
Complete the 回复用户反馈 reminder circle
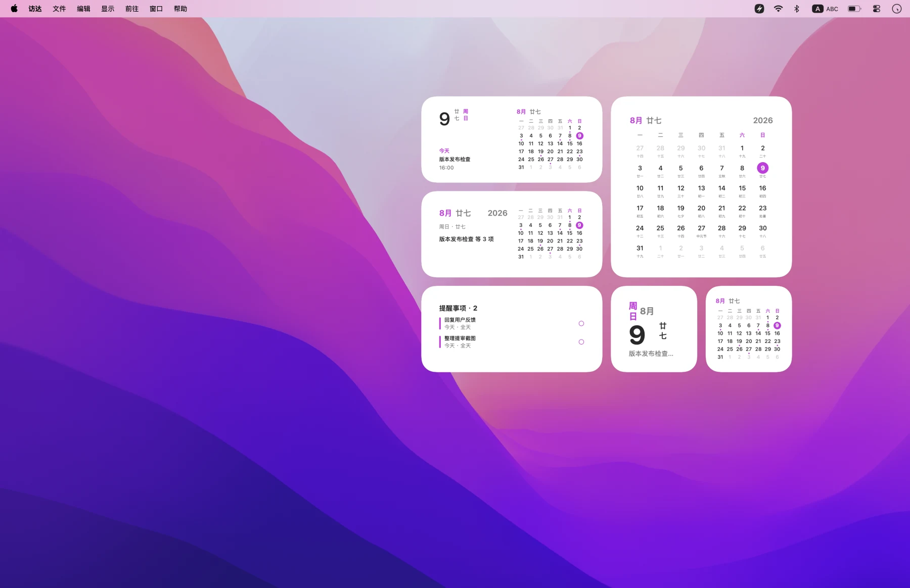581,323
